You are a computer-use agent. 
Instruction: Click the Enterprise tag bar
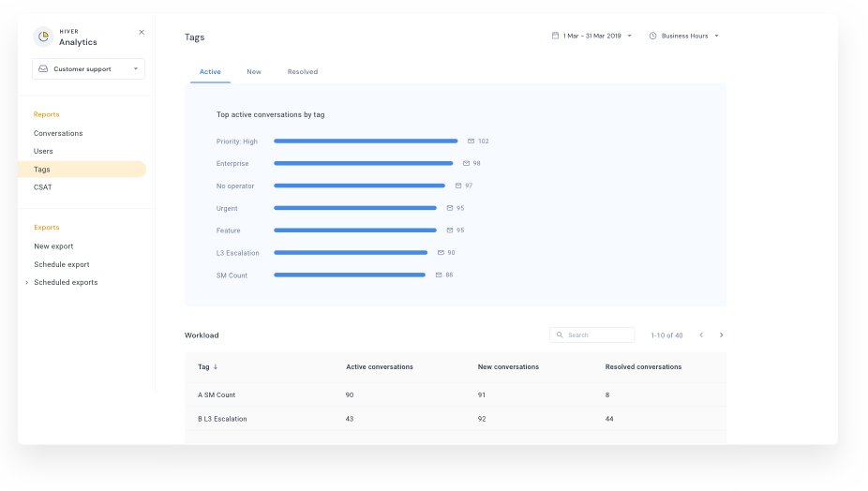[x=364, y=163]
